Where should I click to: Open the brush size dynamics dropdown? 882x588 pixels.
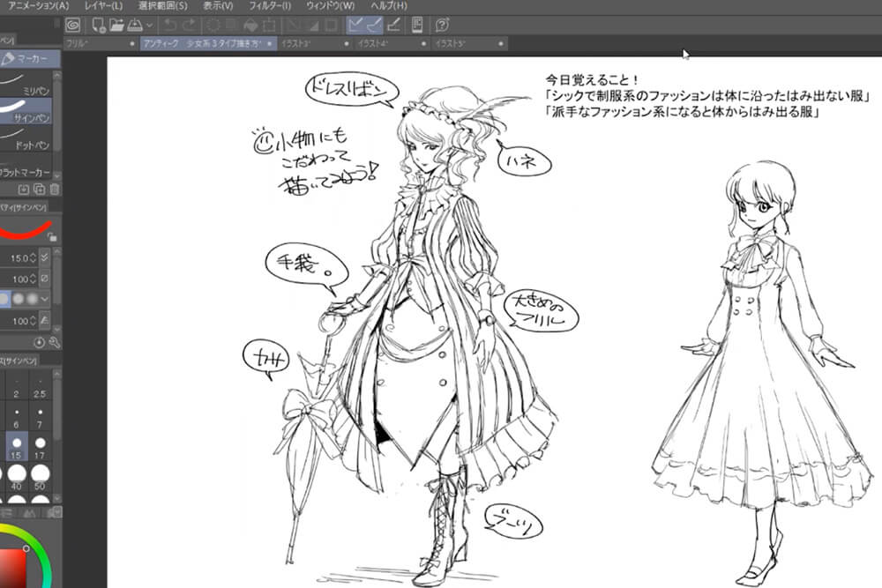click(45, 257)
